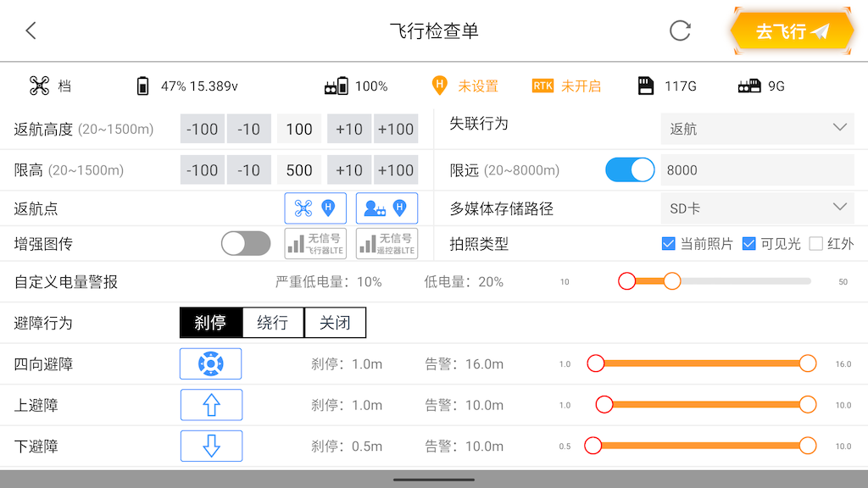Set return point to the pilot position icon

coord(387,208)
